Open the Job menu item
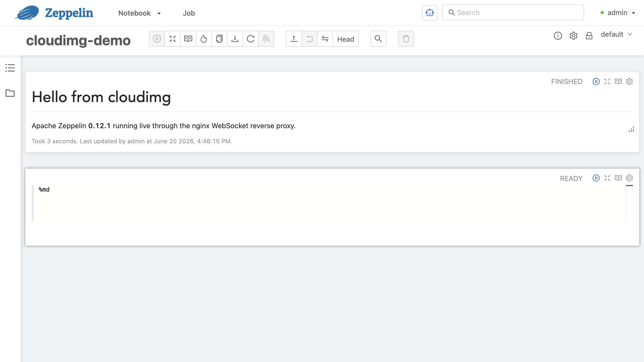This screenshot has width=644, height=362. (x=189, y=13)
